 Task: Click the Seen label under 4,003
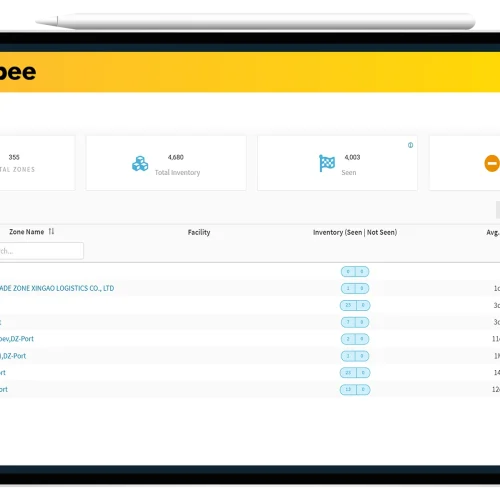[349, 172]
